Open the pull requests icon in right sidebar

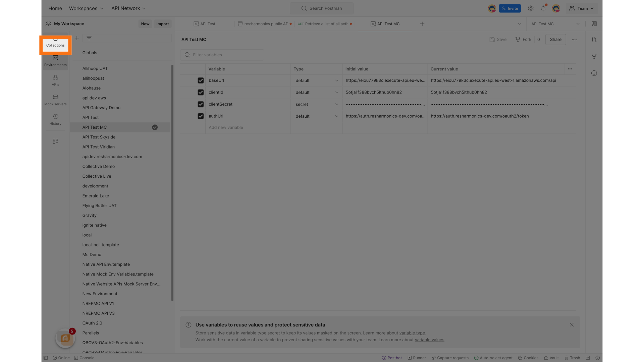tap(594, 40)
